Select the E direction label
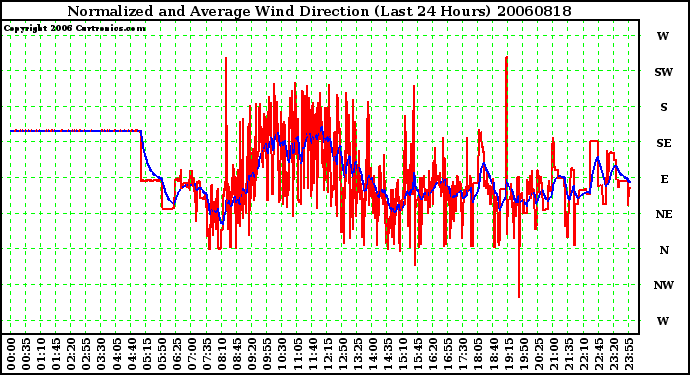The width and height of the screenshot is (690, 375). [x=664, y=179]
